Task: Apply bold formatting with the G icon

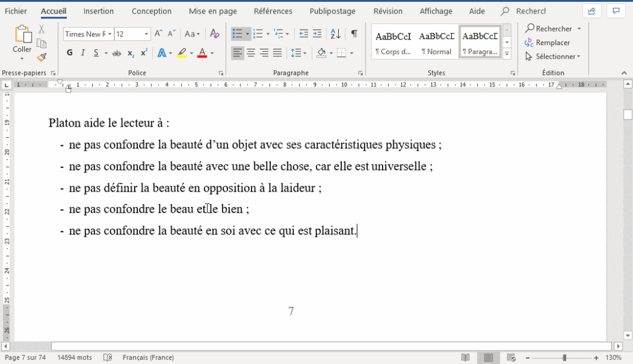Action: [x=69, y=53]
